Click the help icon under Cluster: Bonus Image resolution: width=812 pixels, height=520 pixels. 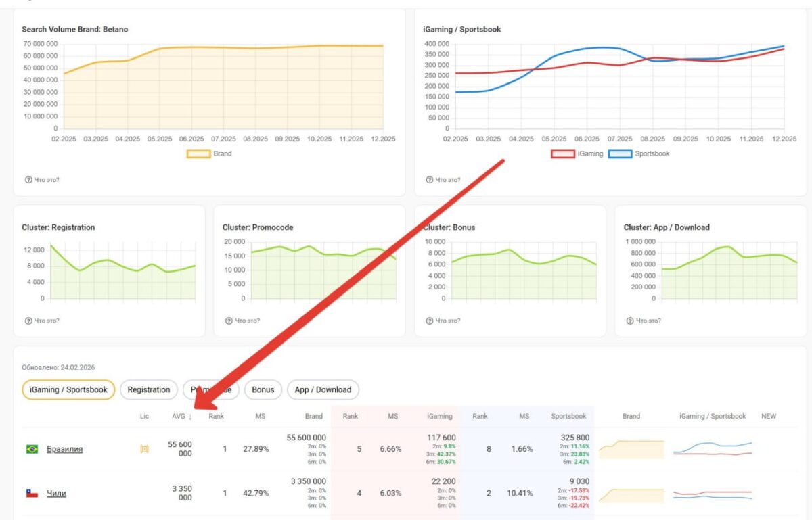(x=430, y=321)
